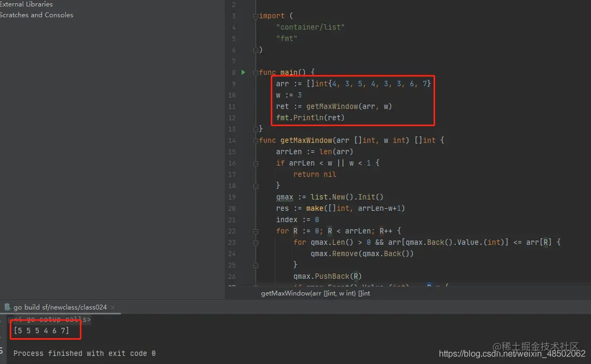The width and height of the screenshot is (591, 364).
Task: Click line number 9 in the gutter
Action: point(233,84)
